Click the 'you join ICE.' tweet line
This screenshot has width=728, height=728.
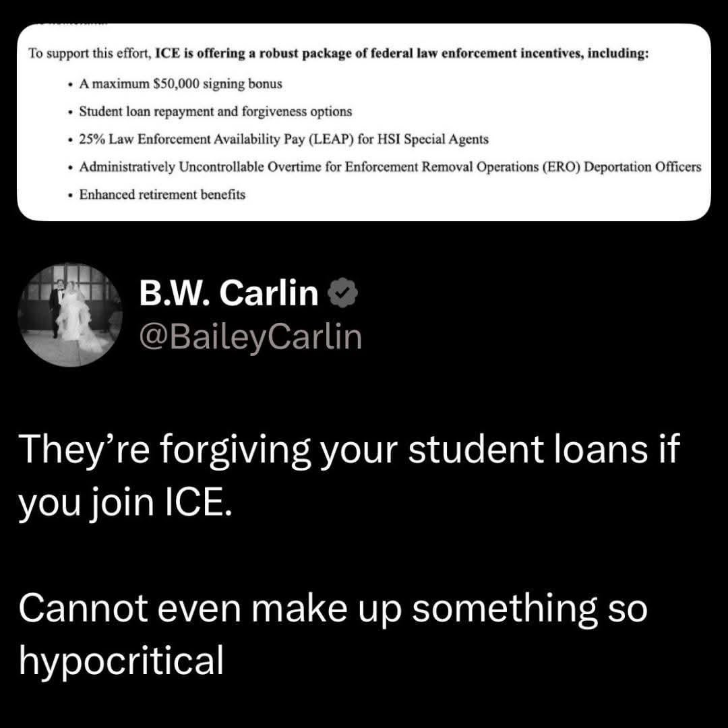tap(125, 504)
